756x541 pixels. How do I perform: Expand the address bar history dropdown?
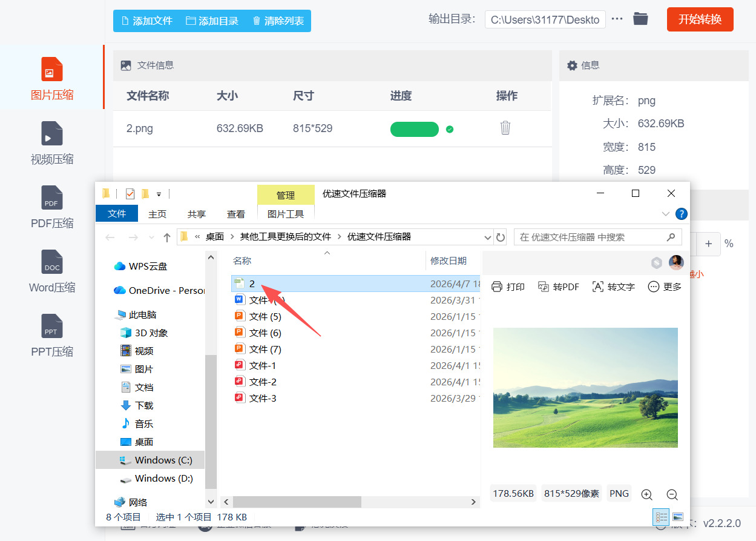(x=487, y=237)
